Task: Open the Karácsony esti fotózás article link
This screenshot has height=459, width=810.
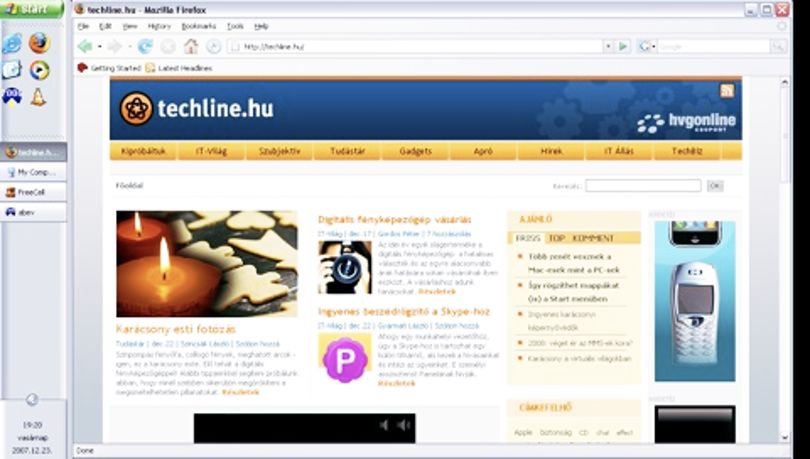Action: pos(176,329)
